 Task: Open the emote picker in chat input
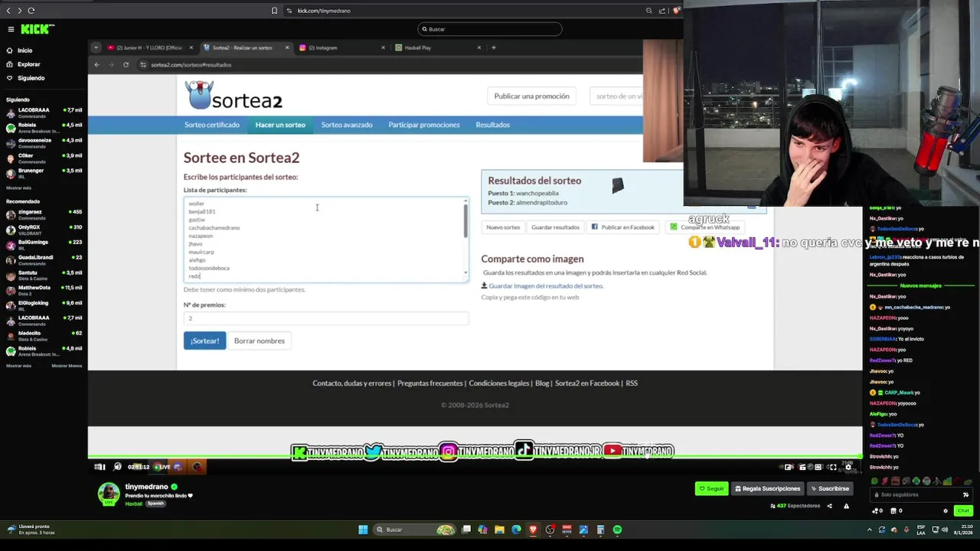pos(965,494)
